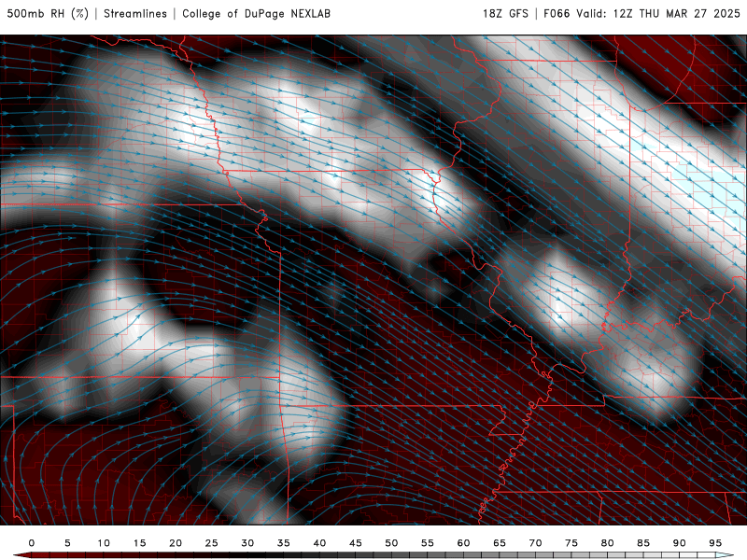The width and height of the screenshot is (747, 560).
Task: Select the "40" value on color scale
Action: pos(319,543)
